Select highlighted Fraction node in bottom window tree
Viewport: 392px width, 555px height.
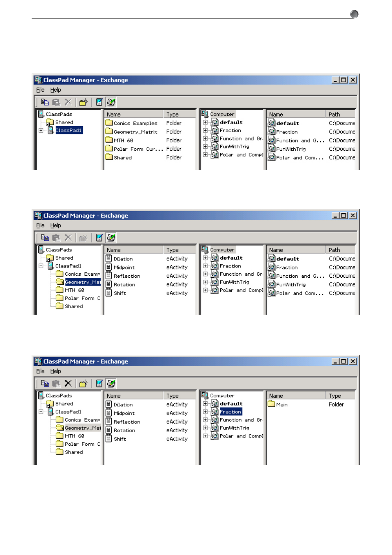231,412
